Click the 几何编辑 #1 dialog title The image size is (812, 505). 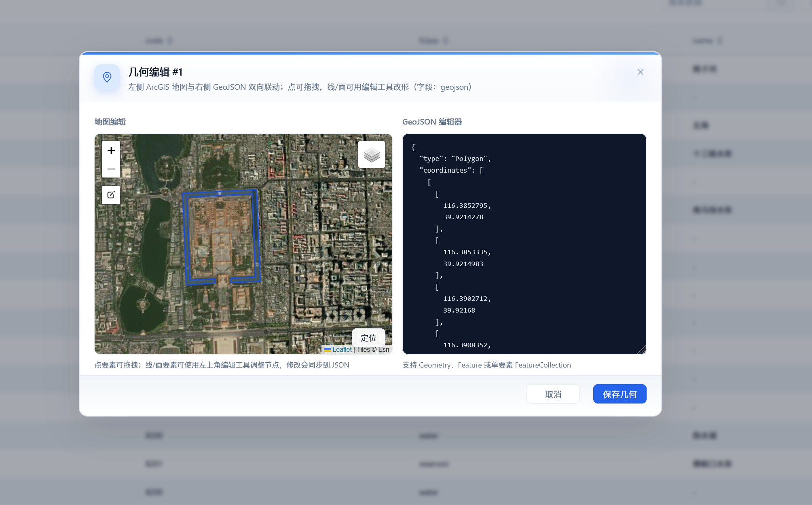[x=156, y=72]
